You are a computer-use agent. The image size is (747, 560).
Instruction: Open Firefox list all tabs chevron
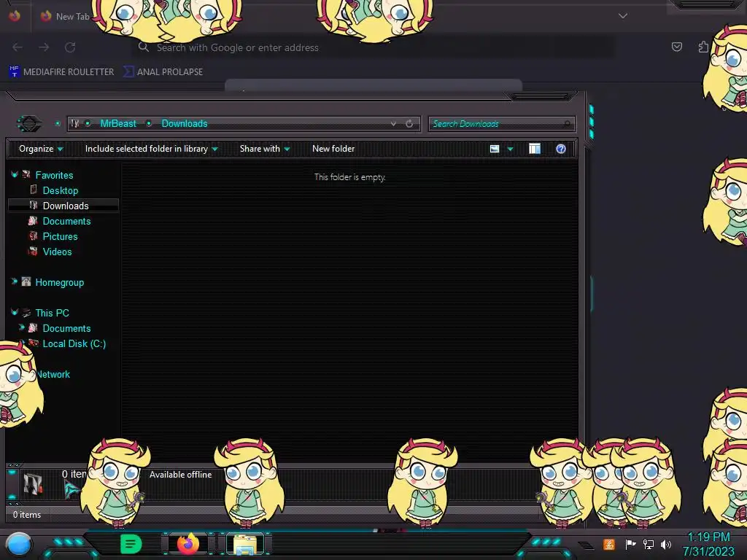[x=623, y=16]
